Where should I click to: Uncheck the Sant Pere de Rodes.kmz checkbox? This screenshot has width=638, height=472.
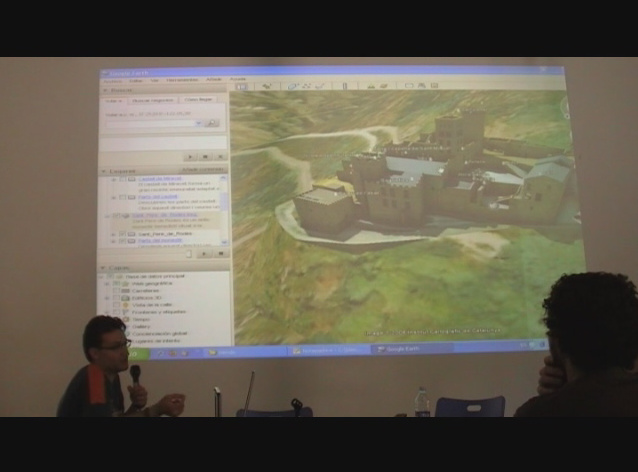[116, 216]
